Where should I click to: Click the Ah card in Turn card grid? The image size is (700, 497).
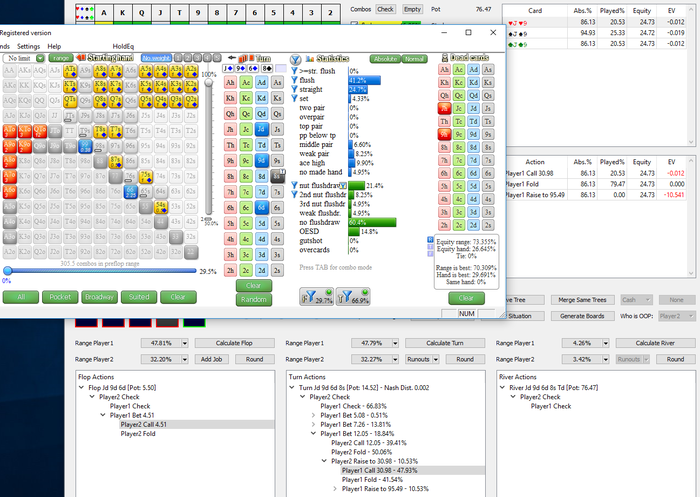[230, 82]
